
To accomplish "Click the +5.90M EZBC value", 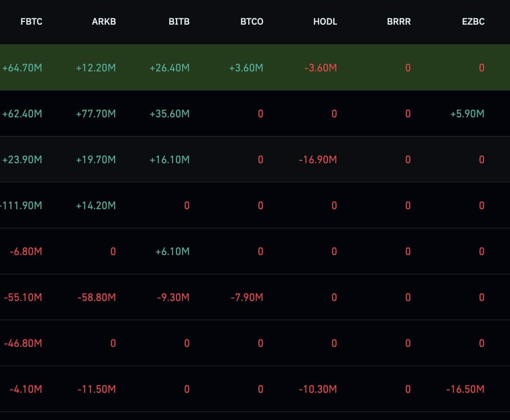I will point(467,114).
